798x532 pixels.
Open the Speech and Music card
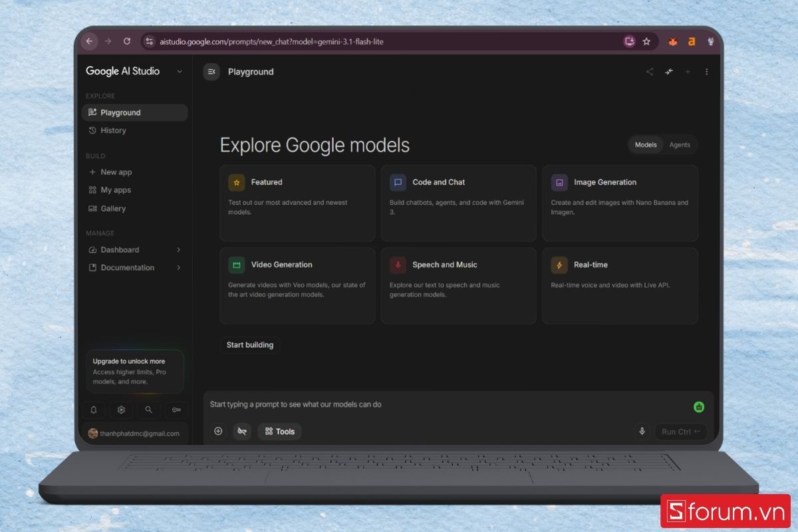tap(459, 286)
